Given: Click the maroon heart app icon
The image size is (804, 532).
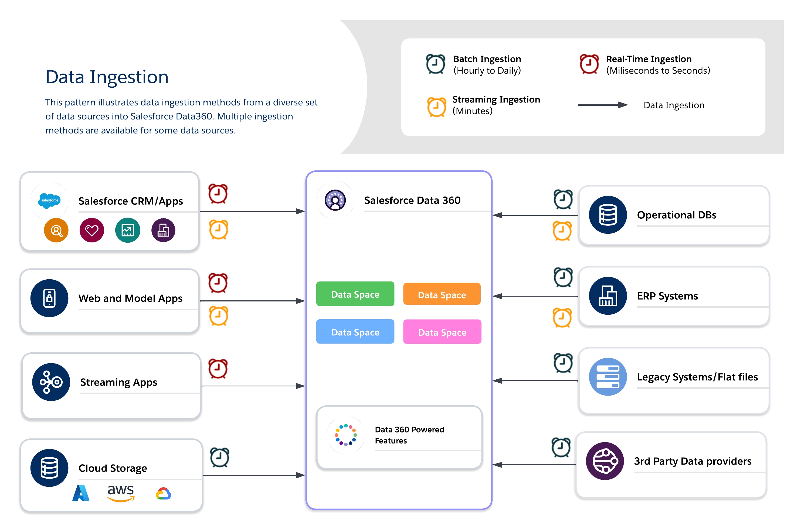Looking at the screenshot, I should click(92, 230).
